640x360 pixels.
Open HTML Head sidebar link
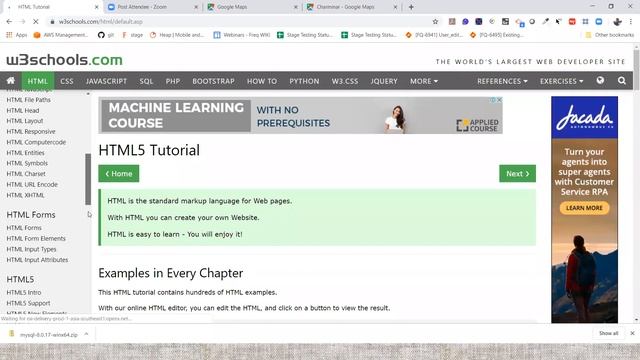pos(23,110)
